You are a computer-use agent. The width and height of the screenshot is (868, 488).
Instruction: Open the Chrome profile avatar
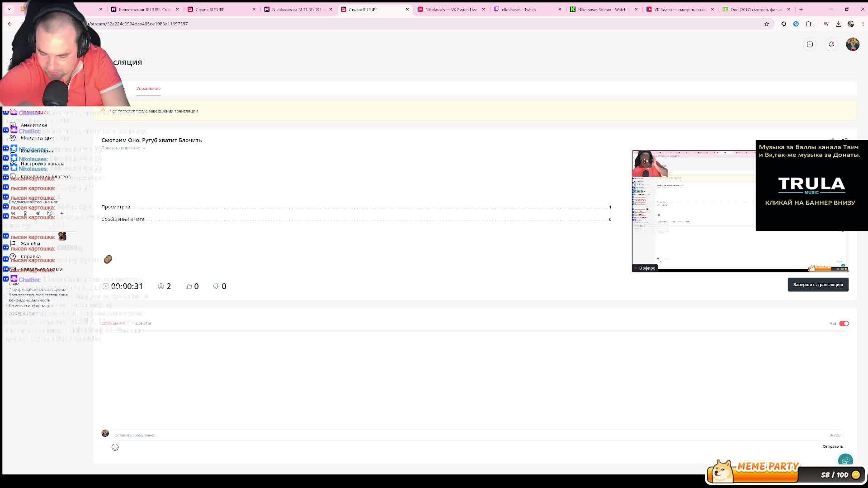851,24
